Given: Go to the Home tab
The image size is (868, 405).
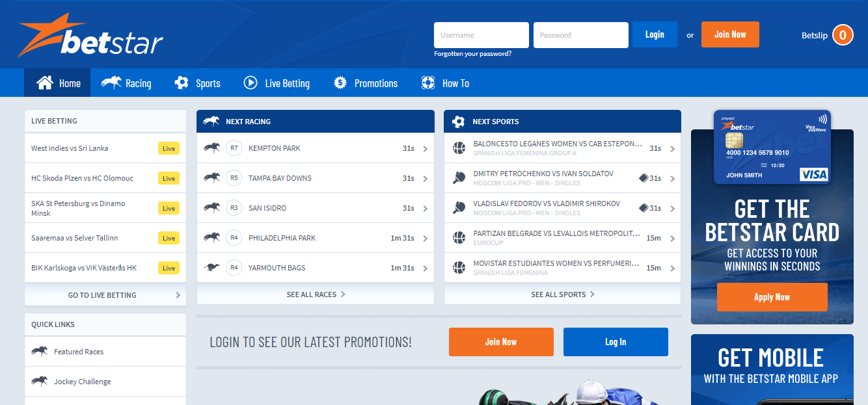Looking at the screenshot, I should (x=57, y=83).
